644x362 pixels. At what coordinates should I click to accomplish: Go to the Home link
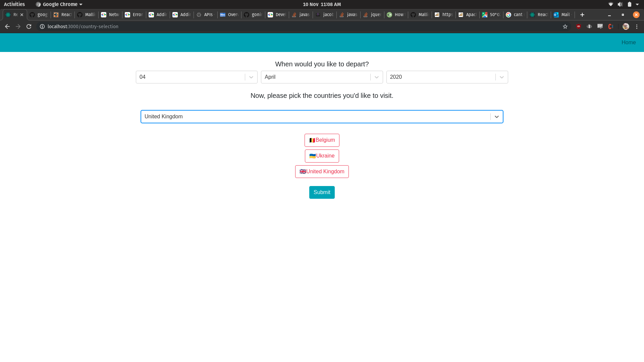point(628,43)
